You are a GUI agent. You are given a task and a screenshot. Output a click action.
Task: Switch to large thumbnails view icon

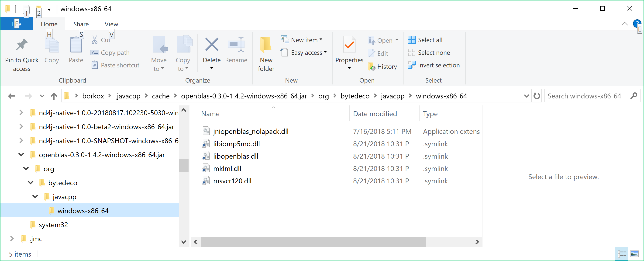(x=634, y=254)
